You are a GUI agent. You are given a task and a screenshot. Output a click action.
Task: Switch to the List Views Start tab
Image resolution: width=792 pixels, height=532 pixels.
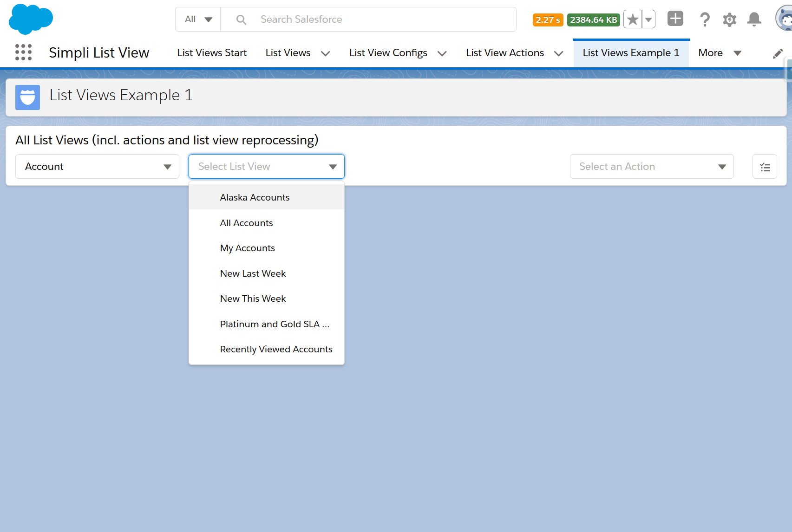212,53
